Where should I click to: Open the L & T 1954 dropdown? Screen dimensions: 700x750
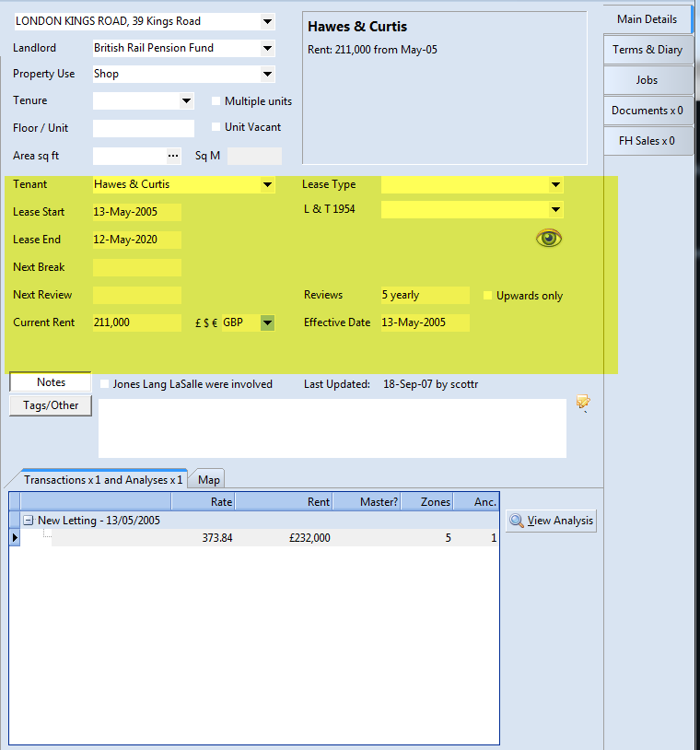pos(555,209)
